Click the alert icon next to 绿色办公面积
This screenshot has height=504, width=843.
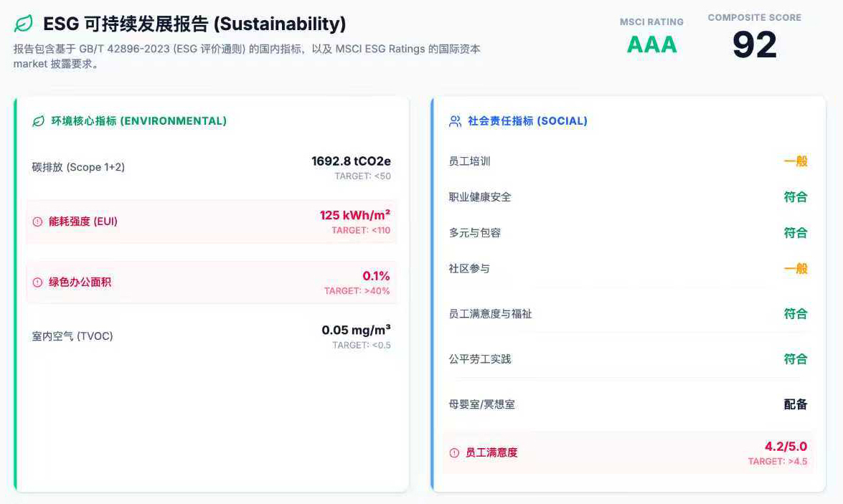click(x=37, y=282)
